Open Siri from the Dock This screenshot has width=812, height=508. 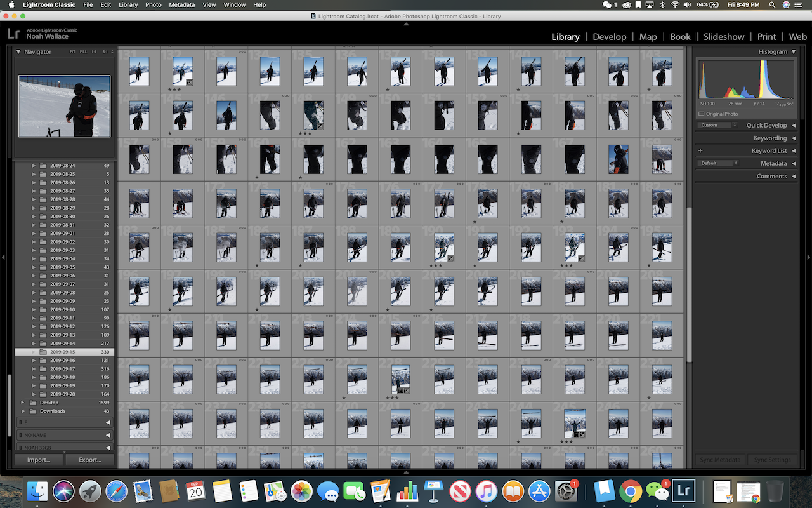coord(63,491)
